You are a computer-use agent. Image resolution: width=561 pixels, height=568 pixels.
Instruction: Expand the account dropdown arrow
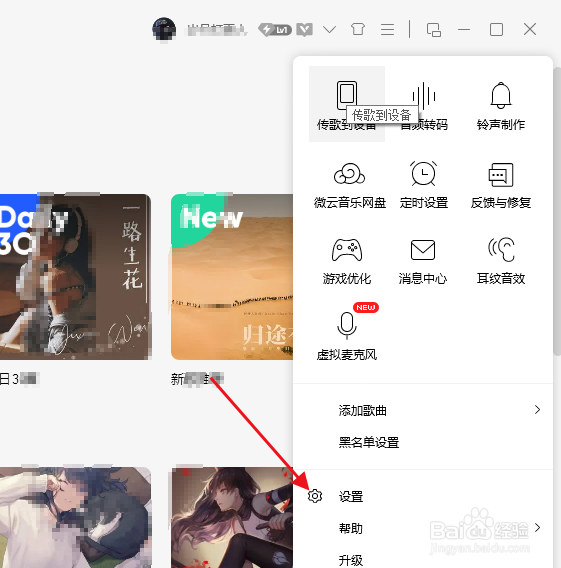click(x=329, y=30)
